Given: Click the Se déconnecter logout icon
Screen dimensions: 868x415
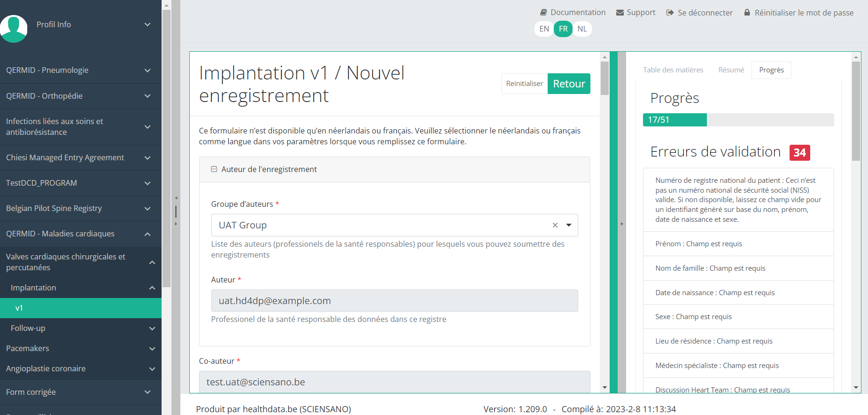Looking at the screenshot, I should [670, 13].
